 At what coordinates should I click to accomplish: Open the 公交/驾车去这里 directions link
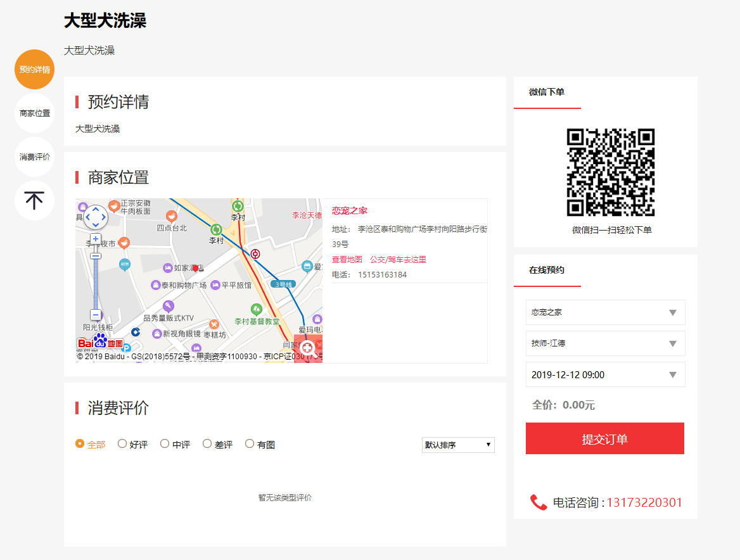(x=398, y=260)
